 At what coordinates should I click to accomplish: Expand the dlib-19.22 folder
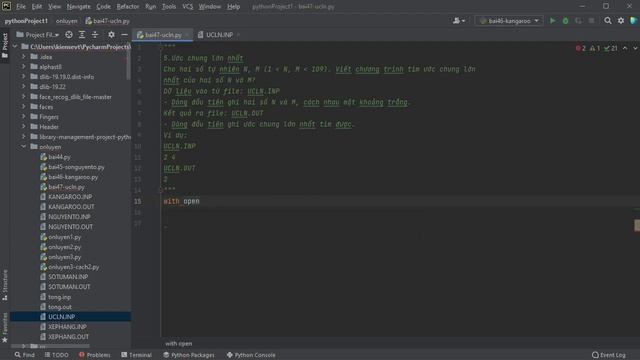(x=24, y=87)
